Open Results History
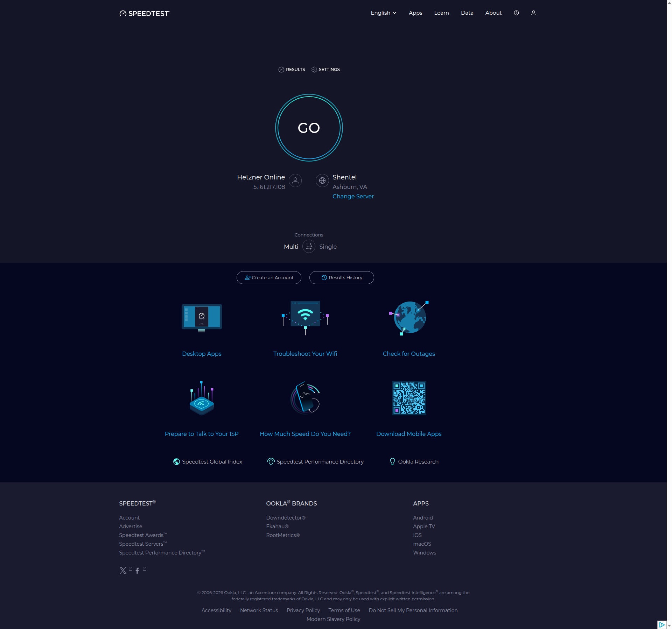 click(x=342, y=277)
